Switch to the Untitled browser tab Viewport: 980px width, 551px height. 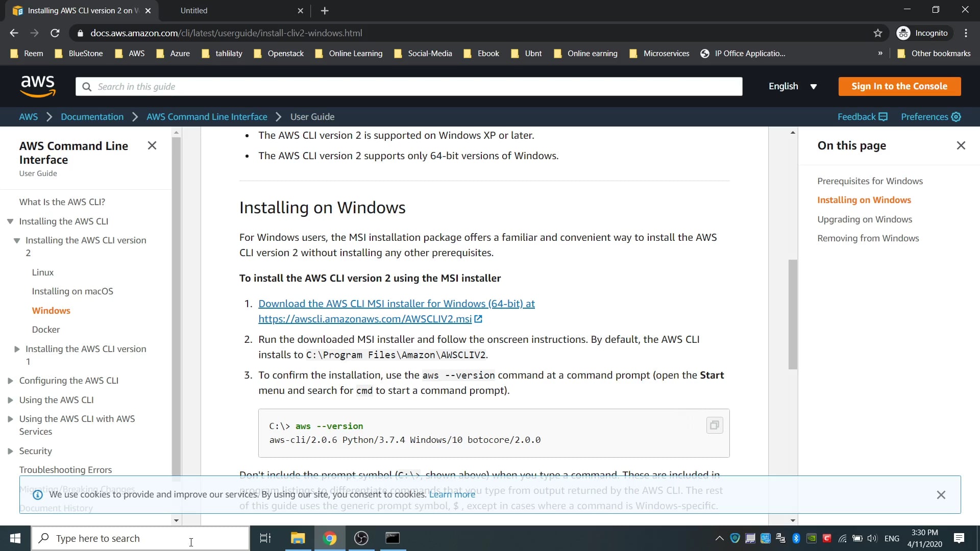click(x=225, y=10)
